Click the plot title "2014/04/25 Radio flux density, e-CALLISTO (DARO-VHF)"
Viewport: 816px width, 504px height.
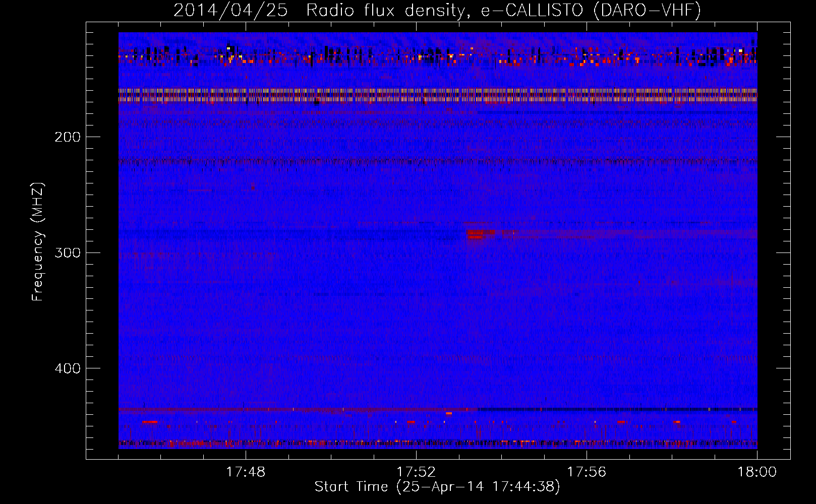pyautogui.click(x=437, y=10)
